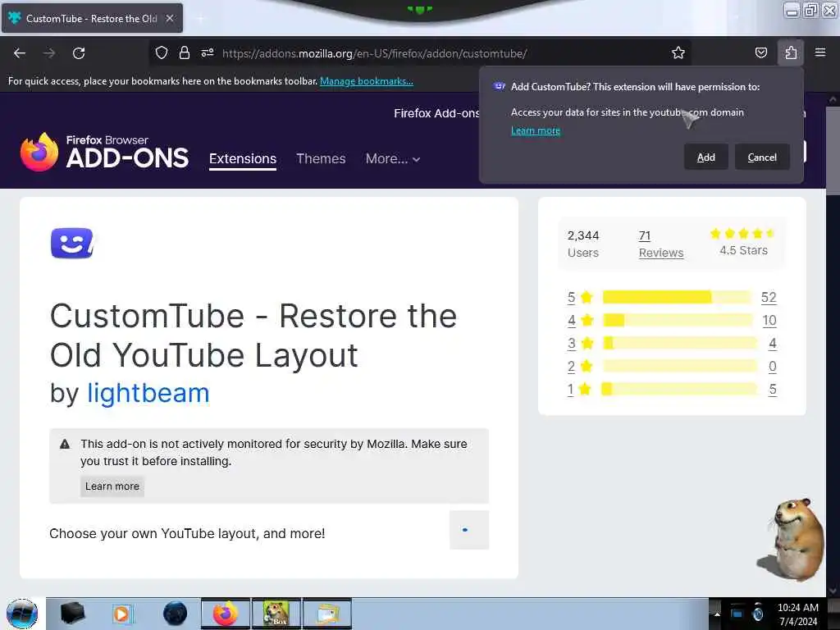Click Cancel in the permission popup
840x630 pixels.
[x=762, y=157]
